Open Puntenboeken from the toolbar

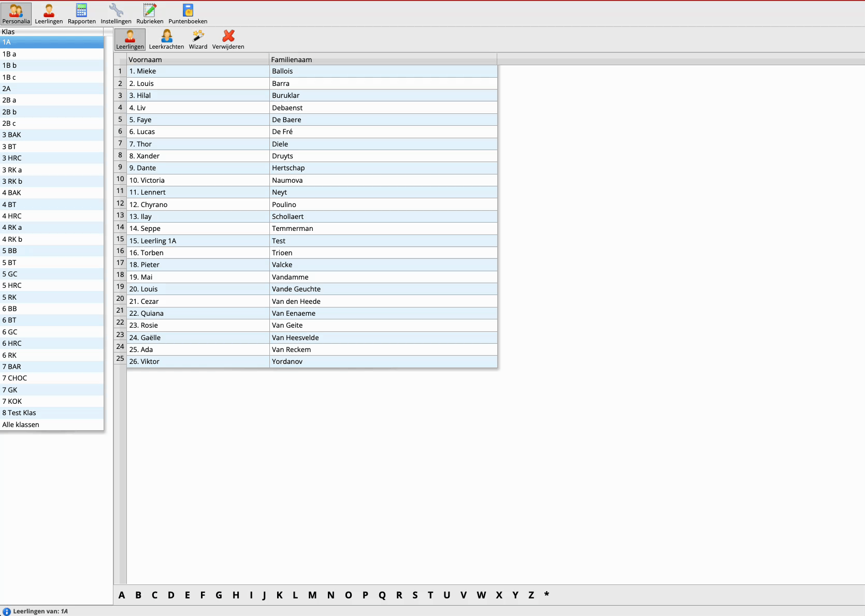point(188,14)
